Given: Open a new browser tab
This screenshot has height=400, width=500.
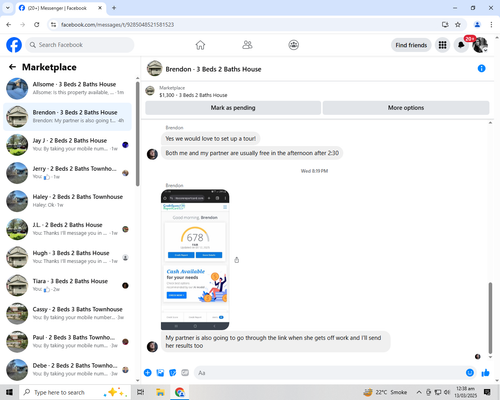Looking at the screenshot, I should pyautogui.click(x=114, y=8).
